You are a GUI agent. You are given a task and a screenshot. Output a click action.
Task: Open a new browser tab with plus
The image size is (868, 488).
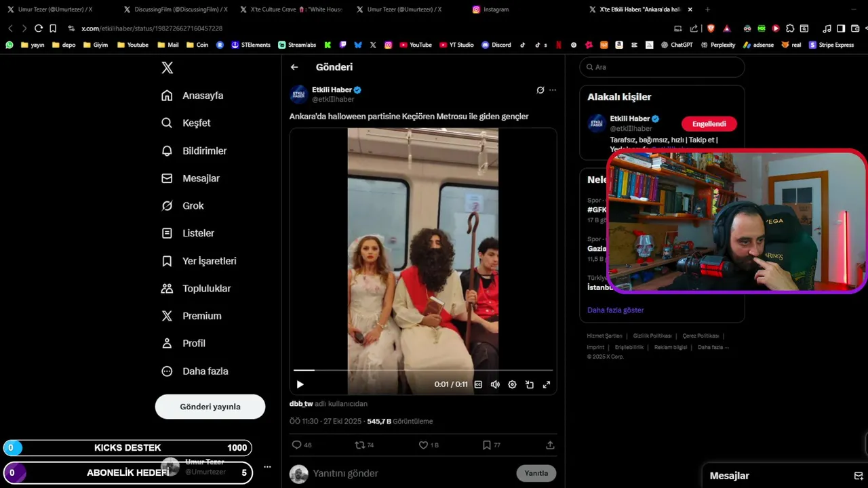pos(707,9)
